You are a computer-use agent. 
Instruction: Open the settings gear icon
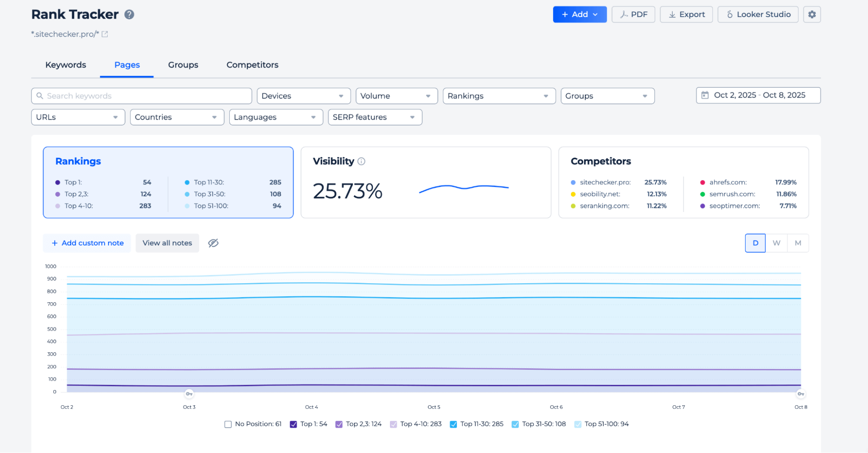(812, 14)
